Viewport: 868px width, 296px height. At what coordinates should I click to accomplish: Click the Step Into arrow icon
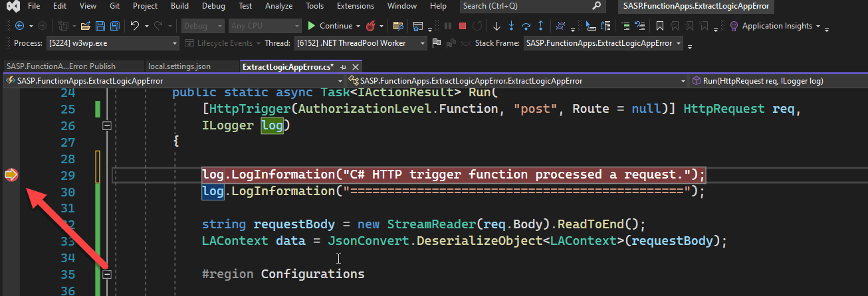pos(511,27)
